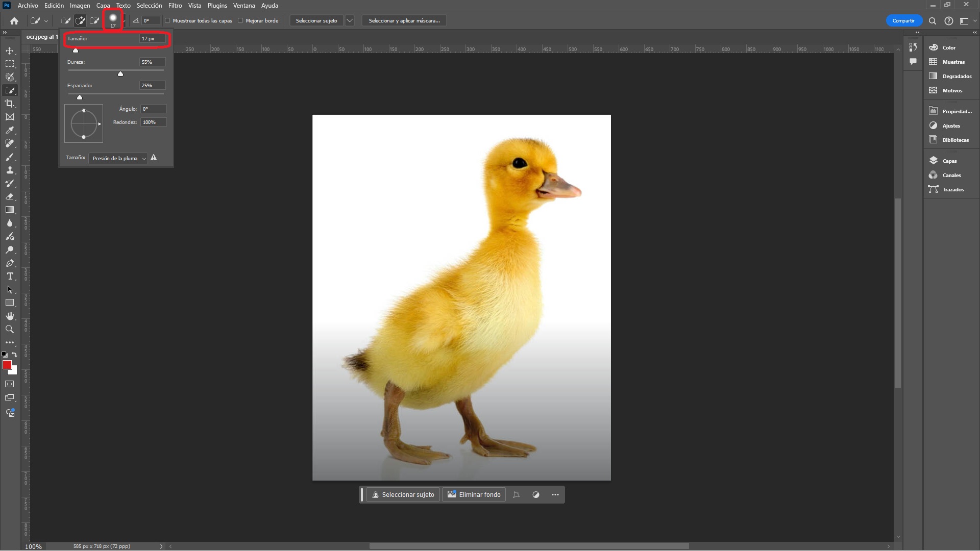Click the Dureza slider handle
The height and width of the screenshot is (551, 980).
coord(120,74)
